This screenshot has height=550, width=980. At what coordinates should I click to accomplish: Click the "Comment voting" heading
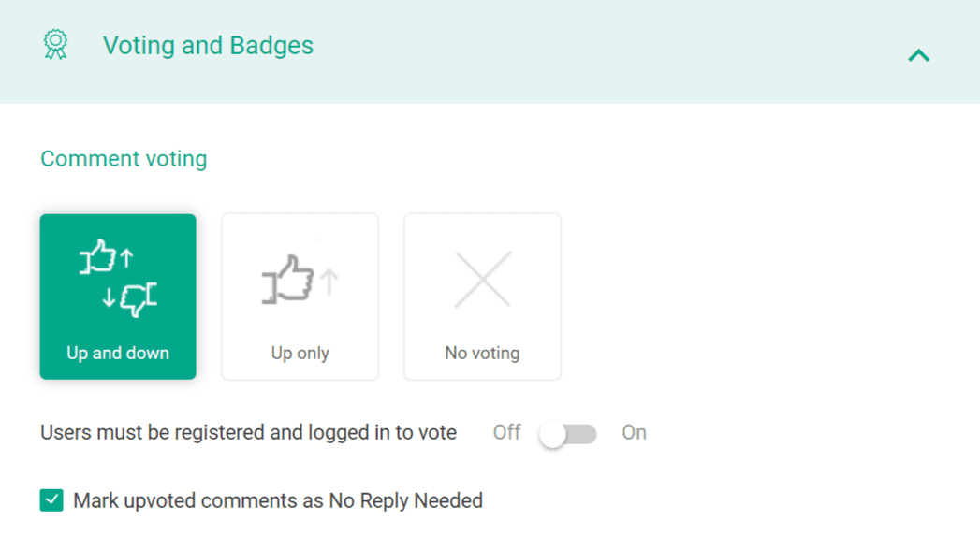(124, 159)
